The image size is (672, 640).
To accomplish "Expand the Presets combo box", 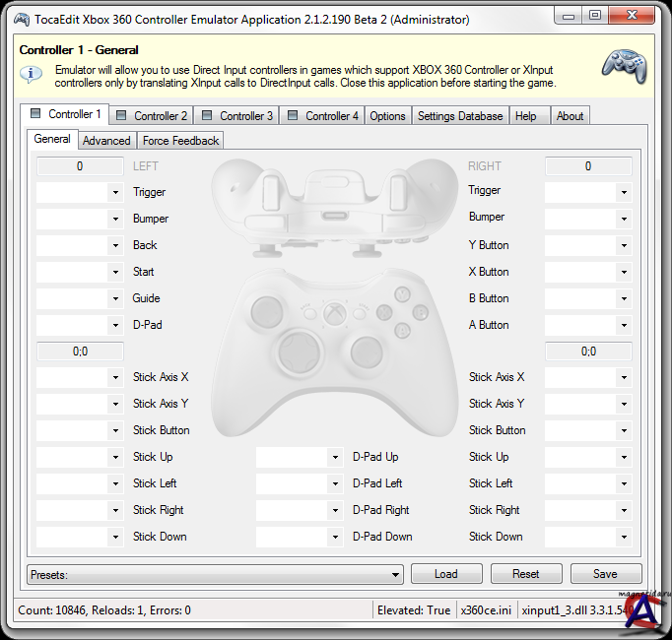I will pyautogui.click(x=395, y=574).
